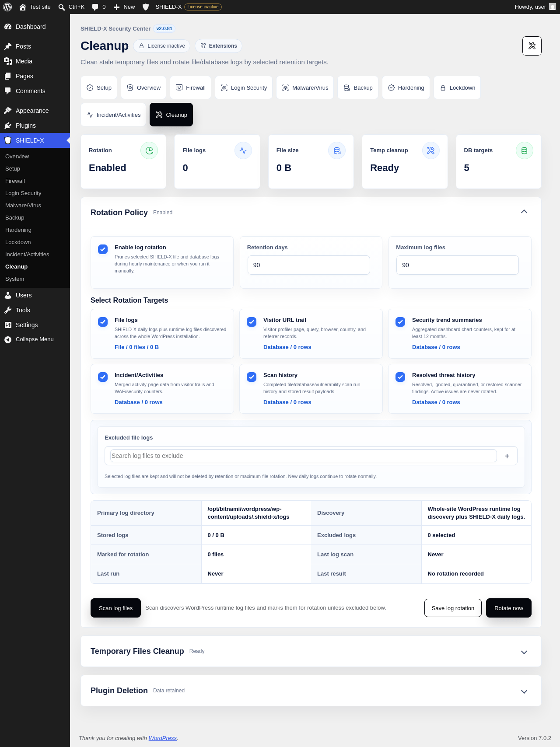Image resolution: width=560 pixels, height=747 pixels.
Task: Uncheck Security trend summaries target
Action: [400, 322]
